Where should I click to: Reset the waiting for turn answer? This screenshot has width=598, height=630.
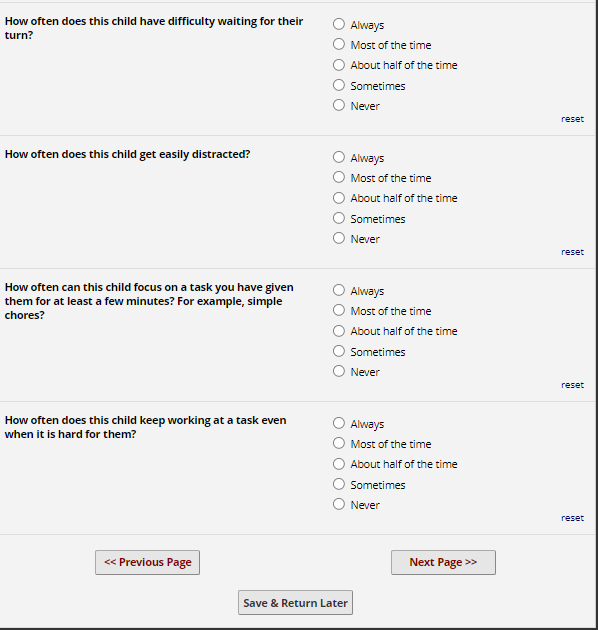click(572, 119)
